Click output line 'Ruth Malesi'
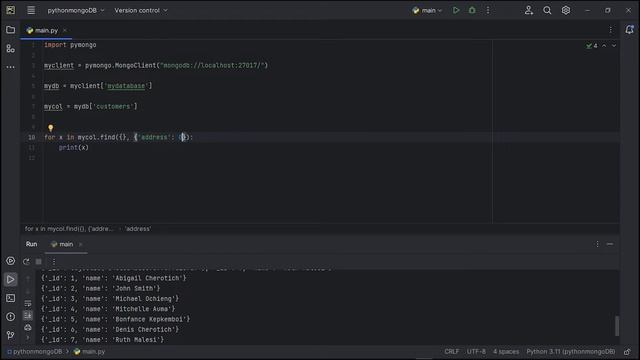Viewport: 640px width, 360px height. (102, 340)
